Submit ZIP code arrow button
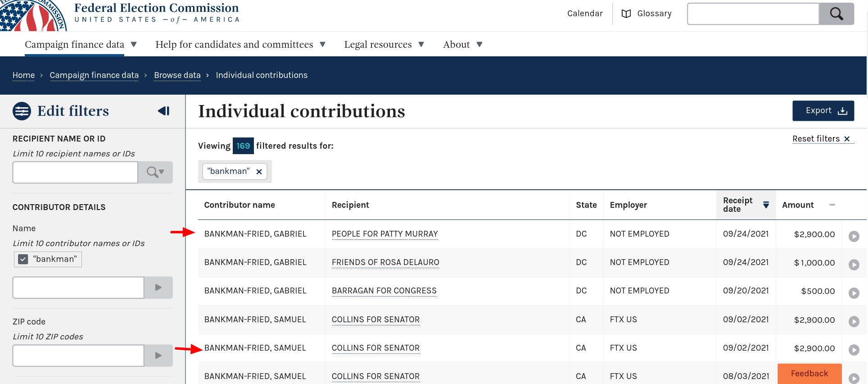868x384 pixels. tap(158, 356)
